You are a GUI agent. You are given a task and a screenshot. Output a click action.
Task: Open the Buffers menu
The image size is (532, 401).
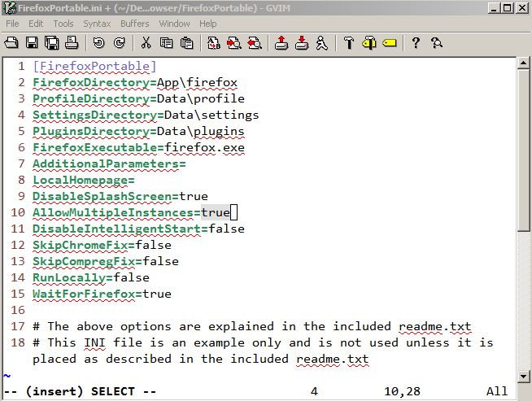[x=135, y=24]
